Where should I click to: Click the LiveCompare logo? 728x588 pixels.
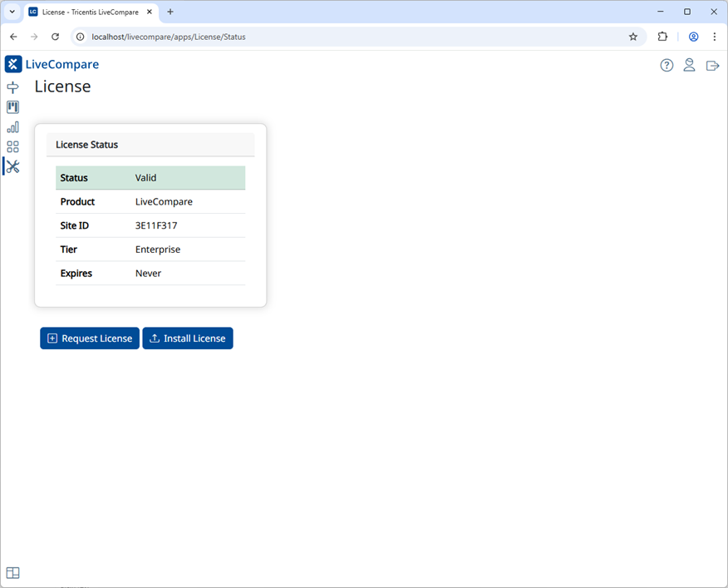(x=52, y=64)
